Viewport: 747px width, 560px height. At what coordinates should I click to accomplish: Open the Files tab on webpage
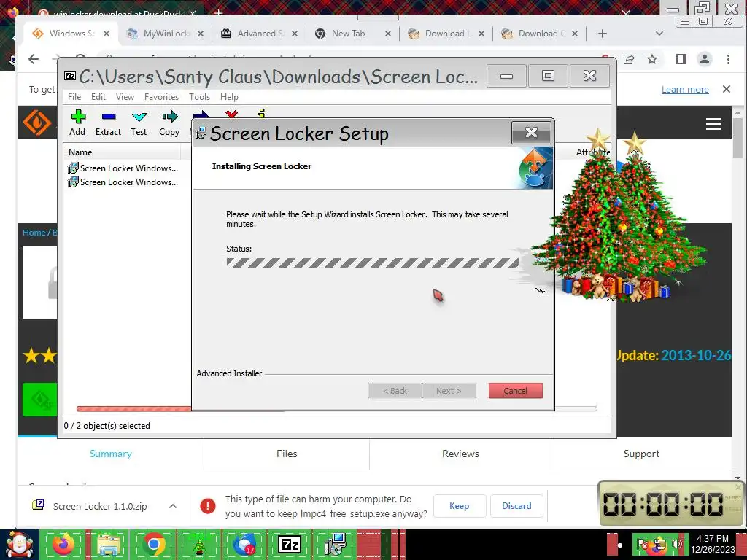click(287, 454)
